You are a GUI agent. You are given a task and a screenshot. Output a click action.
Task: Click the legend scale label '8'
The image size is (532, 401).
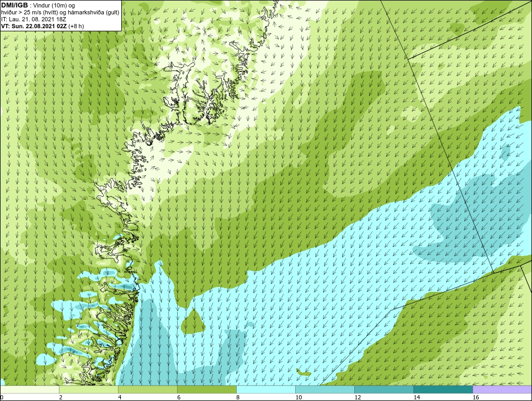click(x=238, y=397)
